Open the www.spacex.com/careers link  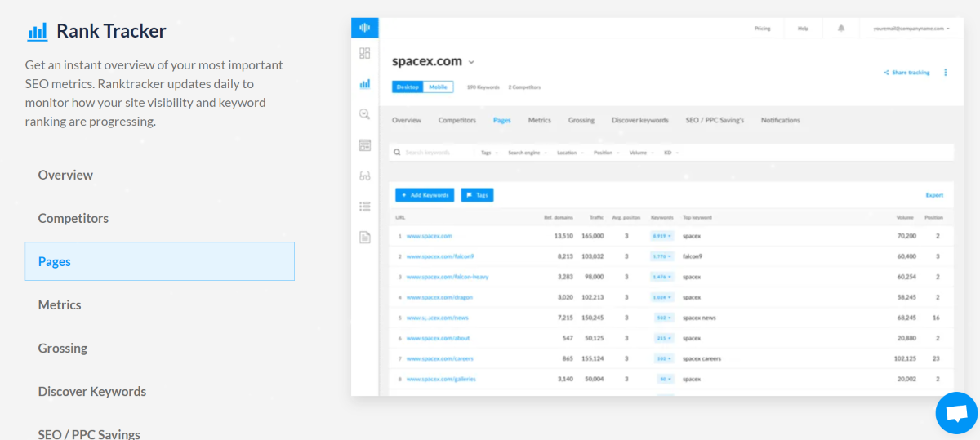[440, 358]
